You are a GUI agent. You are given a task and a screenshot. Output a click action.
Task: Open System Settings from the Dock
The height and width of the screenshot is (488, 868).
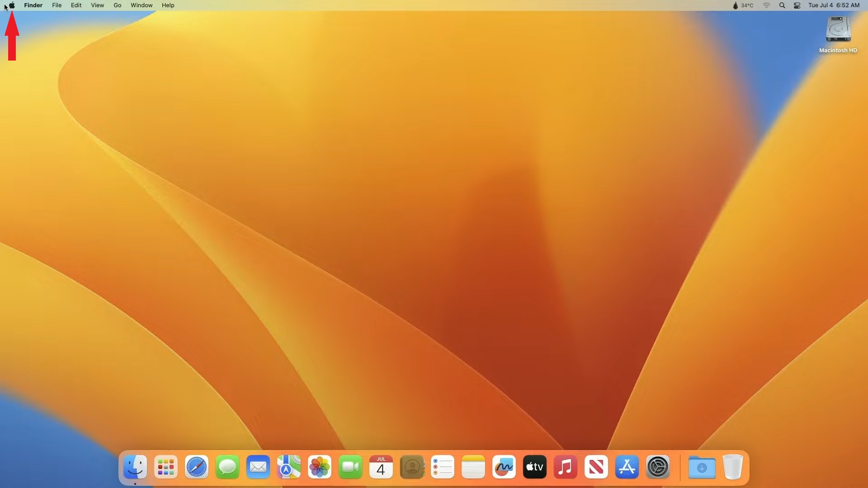point(658,467)
